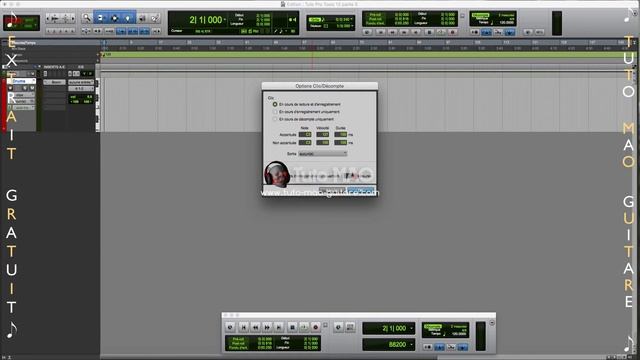Select the Zoomer tool
Image resolution: width=640 pixels, height=360 pixels.
coord(87,18)
